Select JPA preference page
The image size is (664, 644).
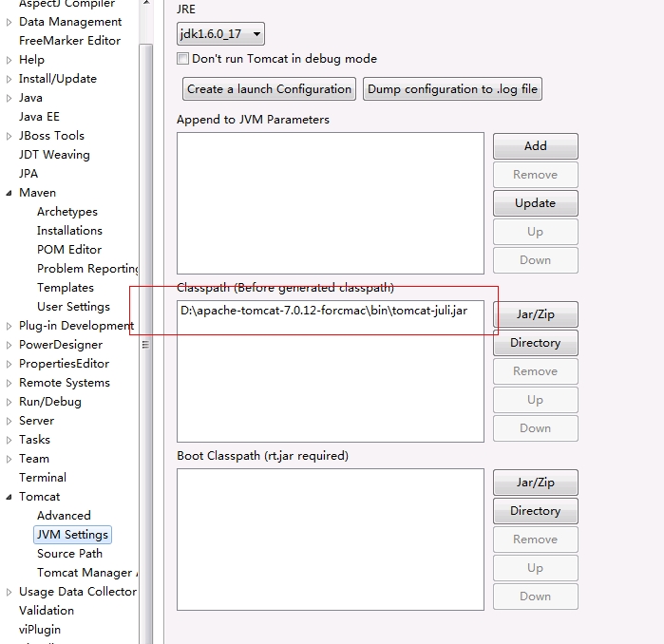[x=28, y=174]
